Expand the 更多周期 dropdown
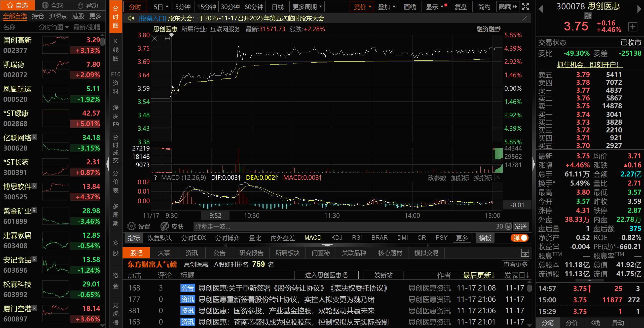This screenshot has height=328, width=644. (307, 7)
